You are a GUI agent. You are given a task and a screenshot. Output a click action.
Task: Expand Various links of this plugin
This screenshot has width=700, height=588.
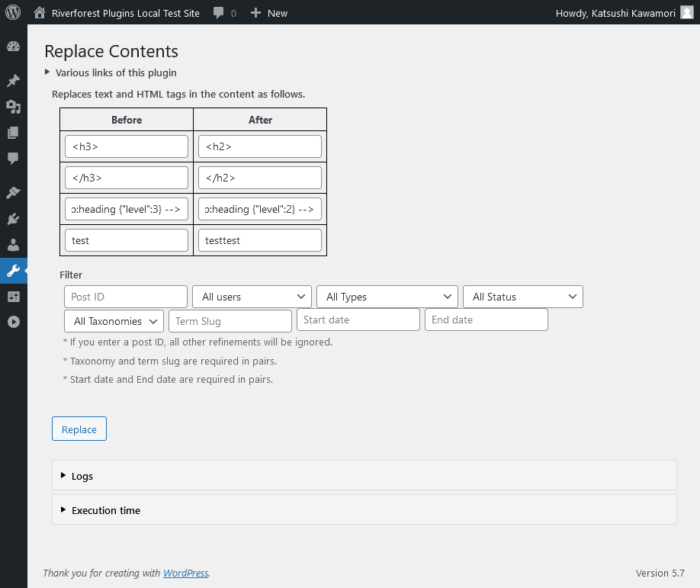tap(111, 72)
